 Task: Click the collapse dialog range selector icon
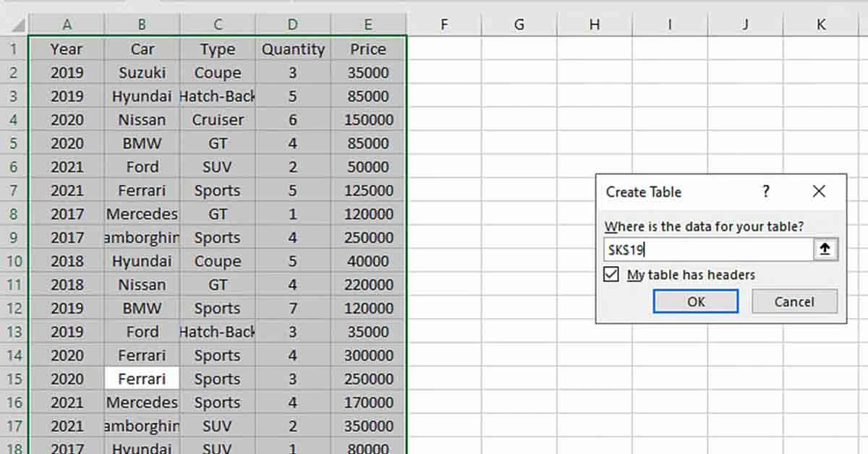pos(825,248)
